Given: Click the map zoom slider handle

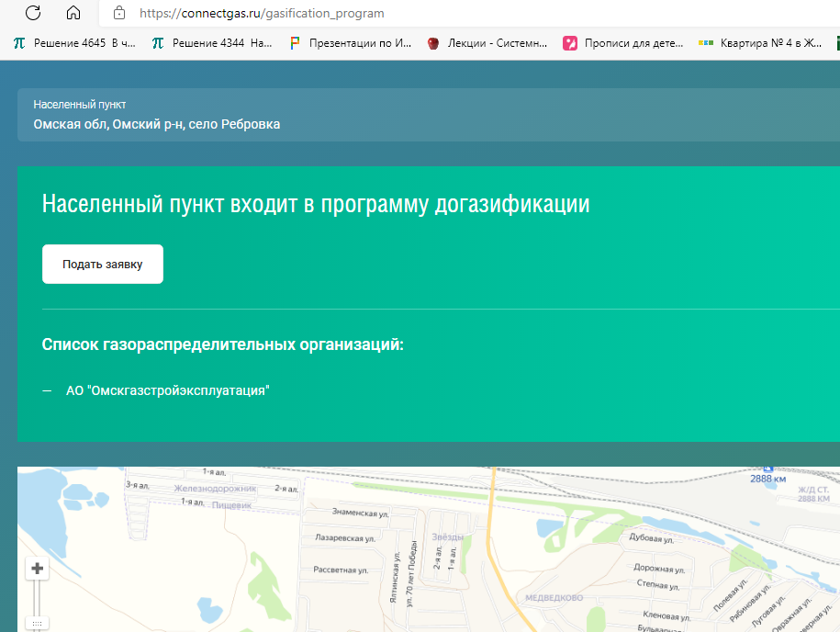Looking at the screenshot, I should pyautogui.click(x=38, y=624).
